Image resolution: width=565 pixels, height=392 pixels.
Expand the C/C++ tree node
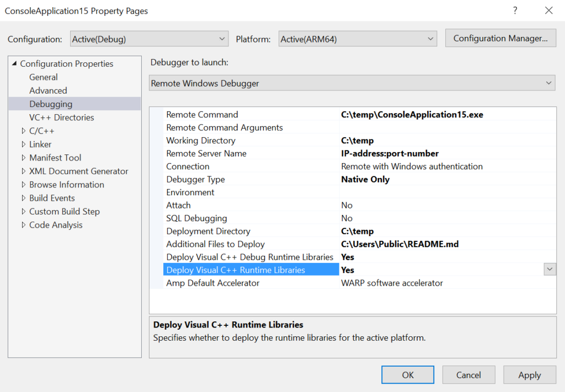tap(24, 131)
